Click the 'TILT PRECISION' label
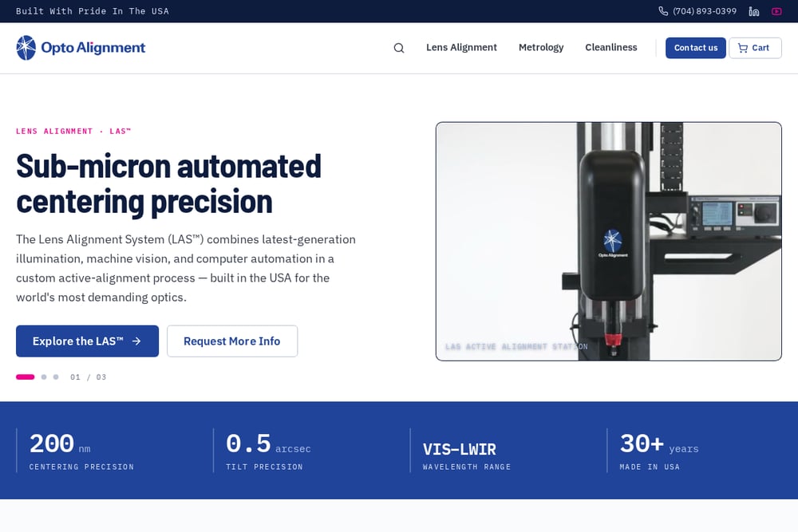Viewport: 798px width, 532px height. coord(265,467)
